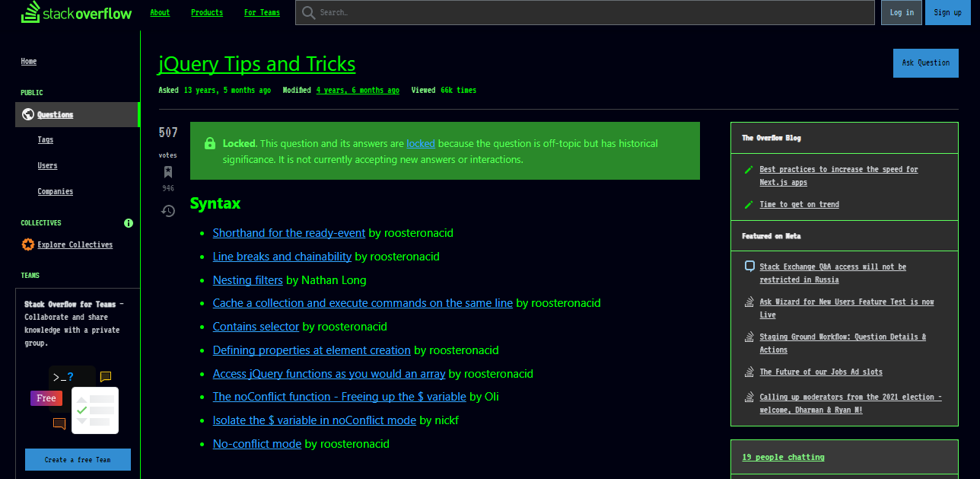
Task: Click Create a free Team button
Action: [x=78, y=460]
